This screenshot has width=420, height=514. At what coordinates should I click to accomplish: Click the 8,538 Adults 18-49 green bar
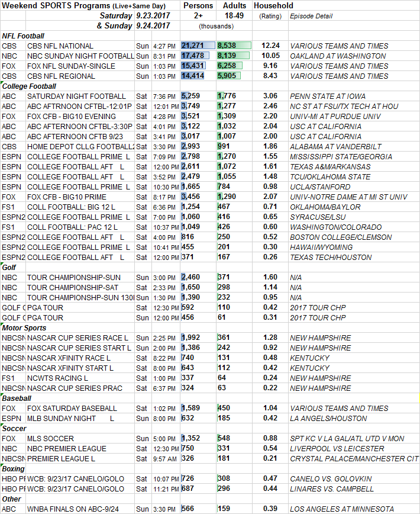click(234, 46)
